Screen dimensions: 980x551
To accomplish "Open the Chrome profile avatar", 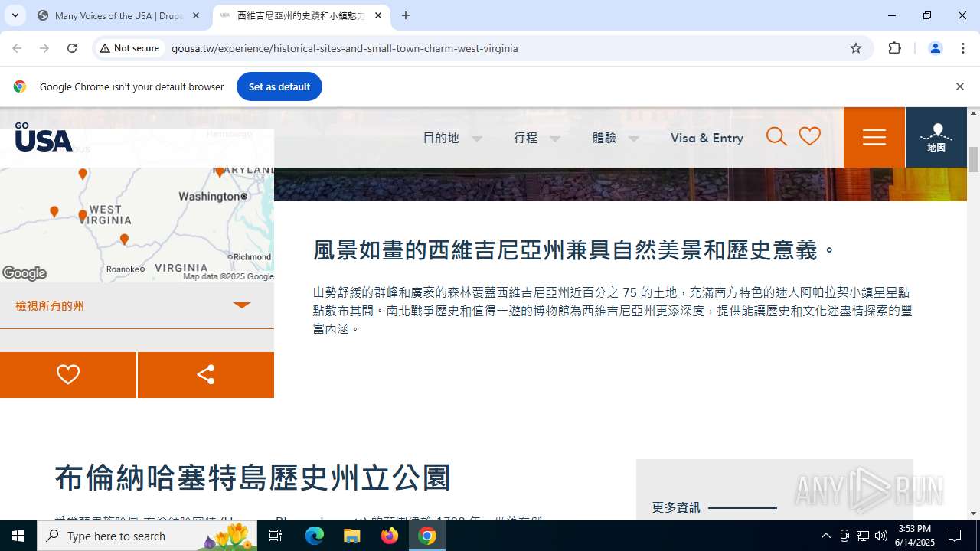I will [935, 48].
